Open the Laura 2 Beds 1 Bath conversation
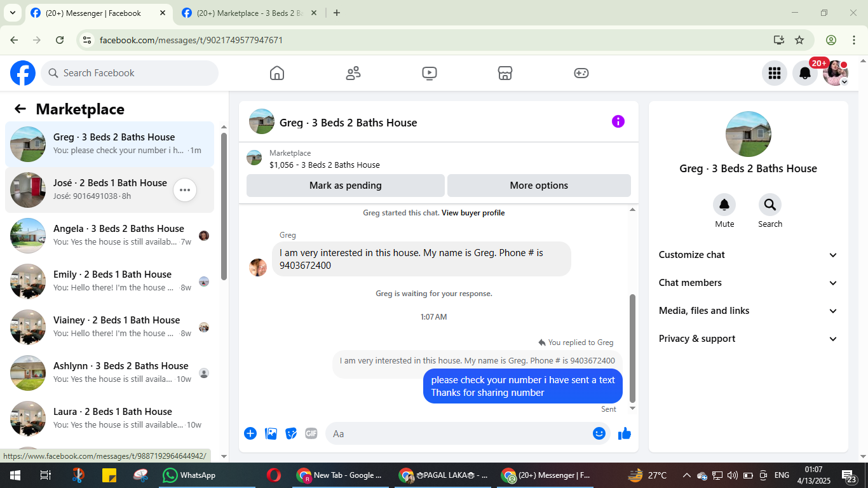Screen dimensions: 868x488 tap(109, 419)
